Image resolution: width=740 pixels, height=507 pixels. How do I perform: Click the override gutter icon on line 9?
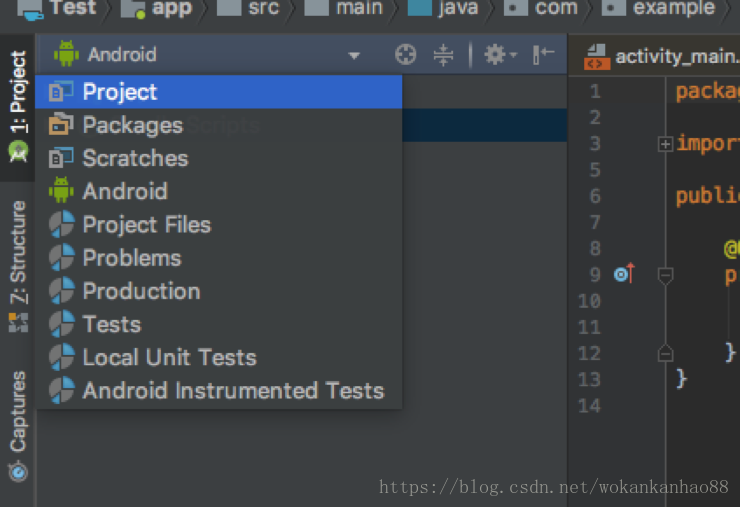pyautogui.click(x=624, y=273)
